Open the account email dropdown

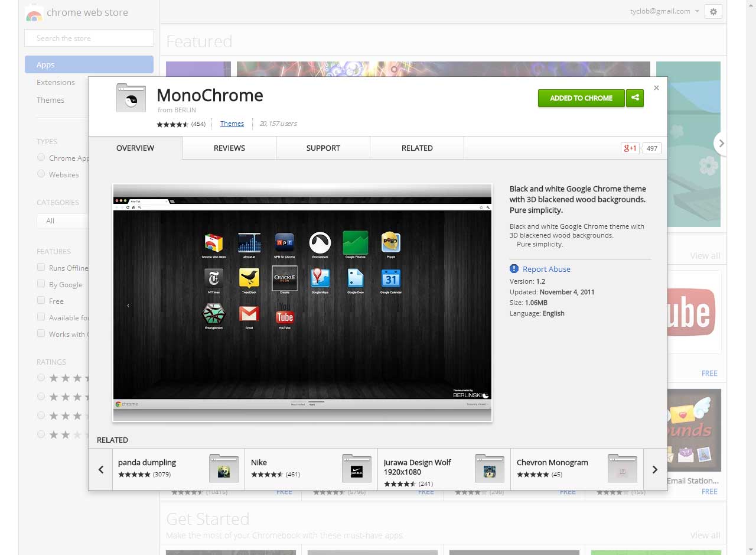coord(664,11)
